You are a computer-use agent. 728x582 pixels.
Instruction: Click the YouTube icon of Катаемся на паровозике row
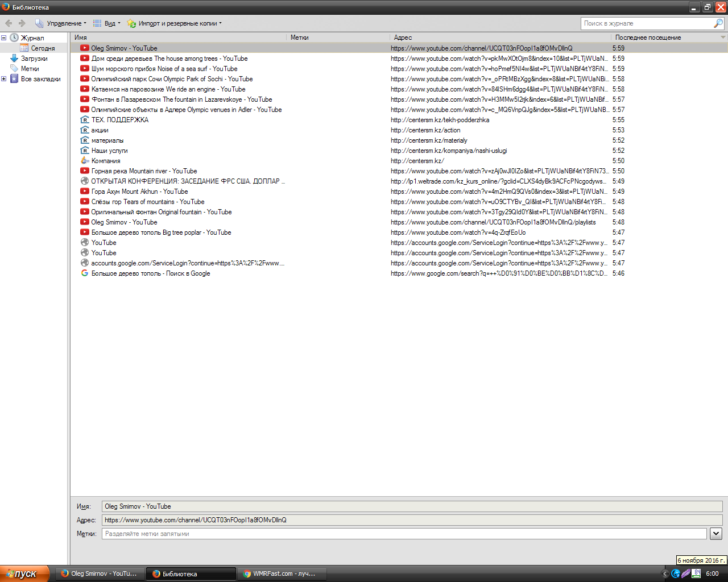[85, 89]
